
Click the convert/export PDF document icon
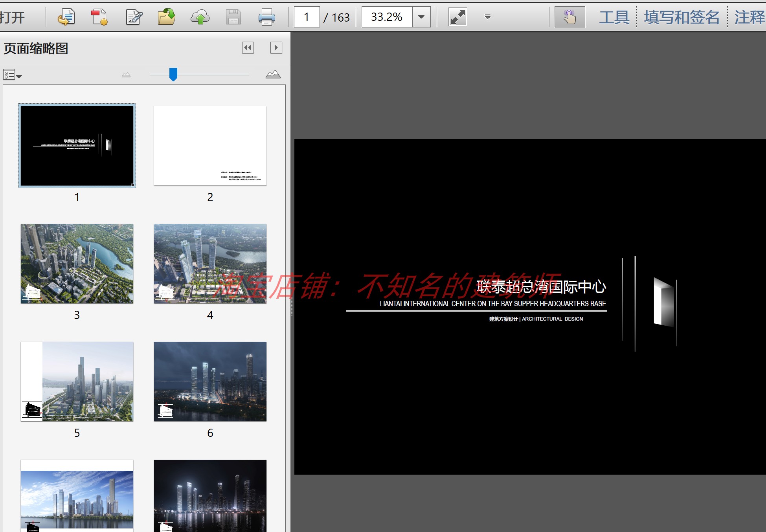pyautogui.click(x=66, y=17)
